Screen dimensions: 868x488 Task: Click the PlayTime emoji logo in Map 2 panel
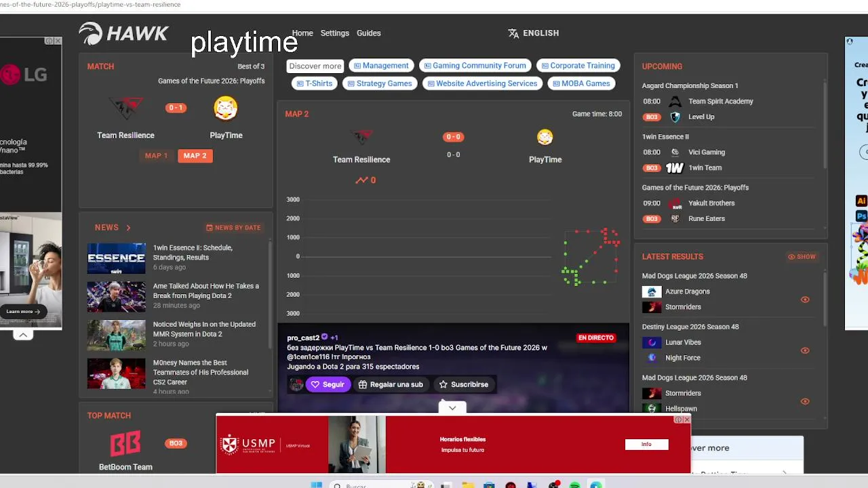(545, 138)
